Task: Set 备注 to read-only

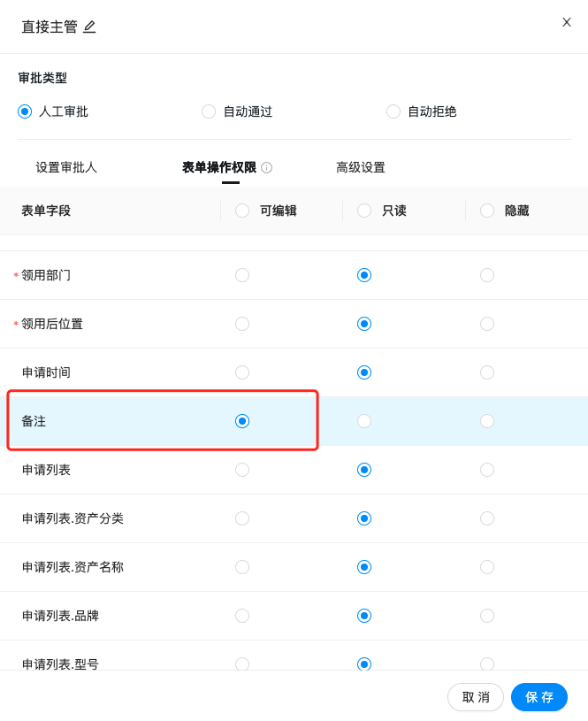Action: point(364,421)
